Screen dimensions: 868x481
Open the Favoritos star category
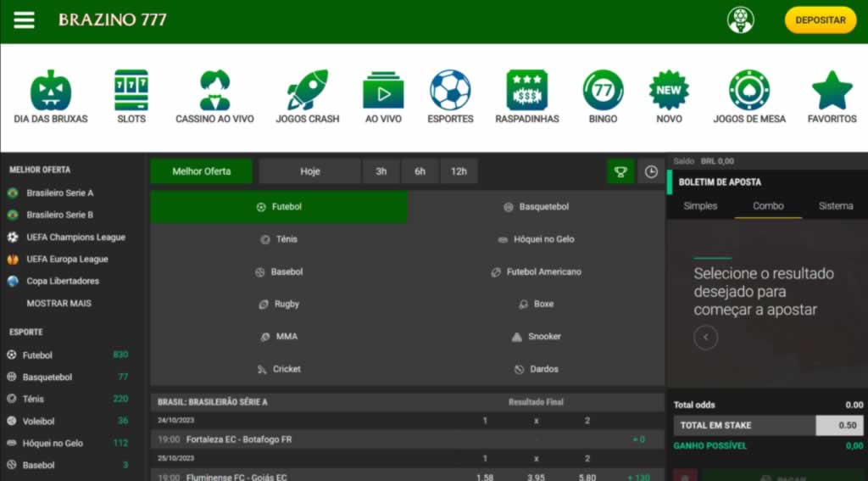click(x=832, y=97)
